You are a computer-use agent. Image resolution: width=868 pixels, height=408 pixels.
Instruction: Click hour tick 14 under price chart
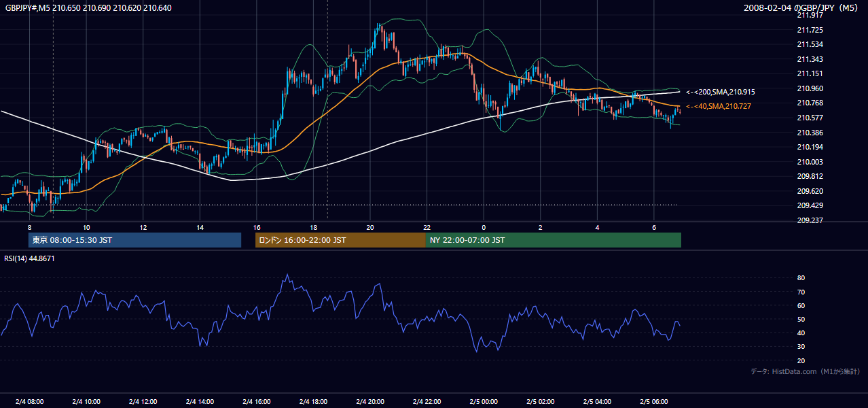200,227
